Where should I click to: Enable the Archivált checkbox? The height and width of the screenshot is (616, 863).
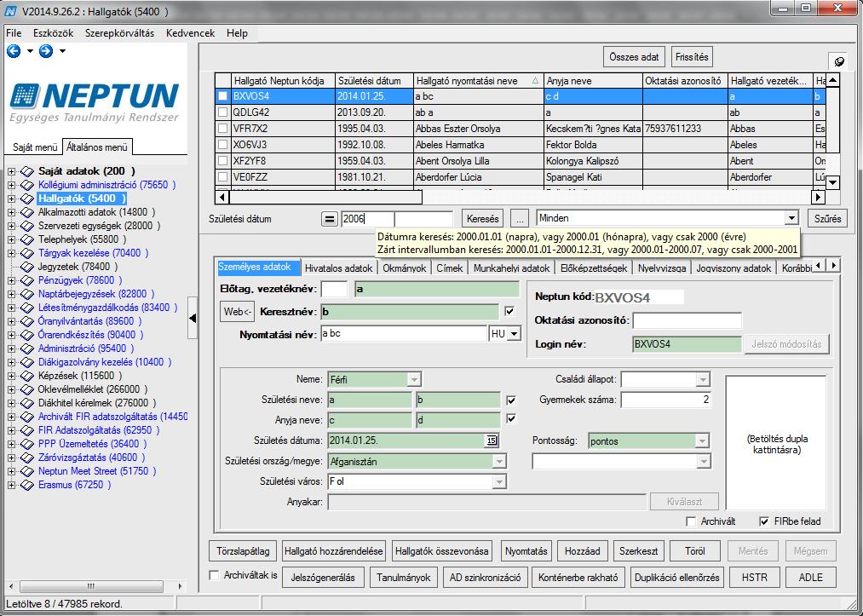pyautogui.click(x=691, y=521)
